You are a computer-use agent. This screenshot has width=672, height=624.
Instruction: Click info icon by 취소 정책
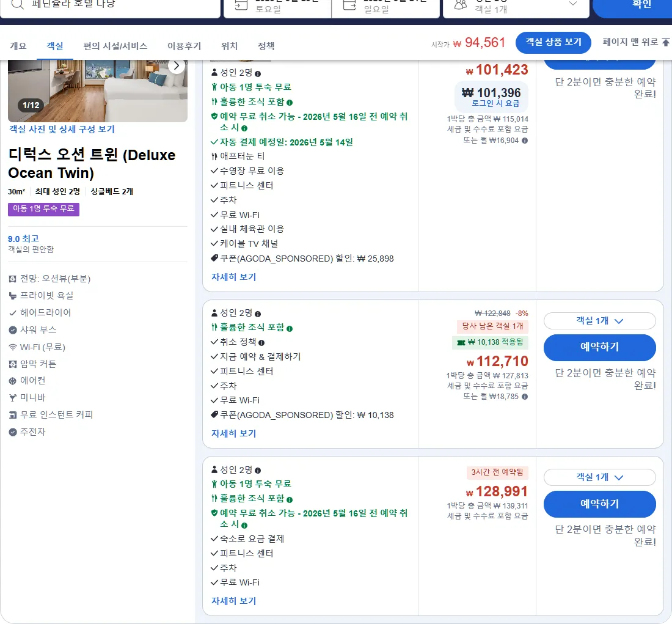261,343
